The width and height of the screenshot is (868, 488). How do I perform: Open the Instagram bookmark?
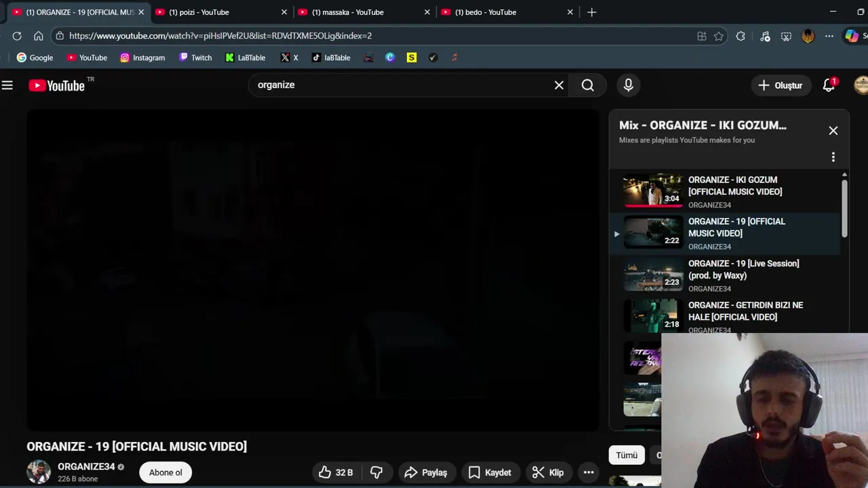tap(142, 58)
